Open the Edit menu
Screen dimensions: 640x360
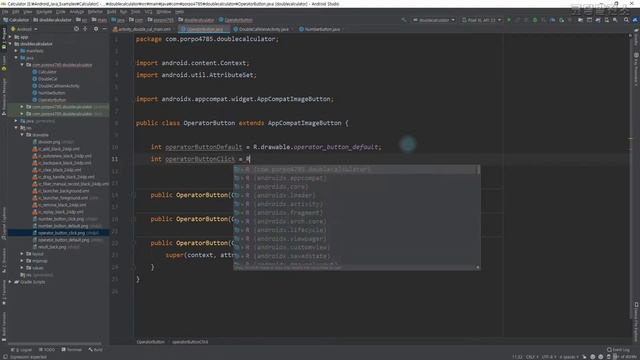[16, 12]
